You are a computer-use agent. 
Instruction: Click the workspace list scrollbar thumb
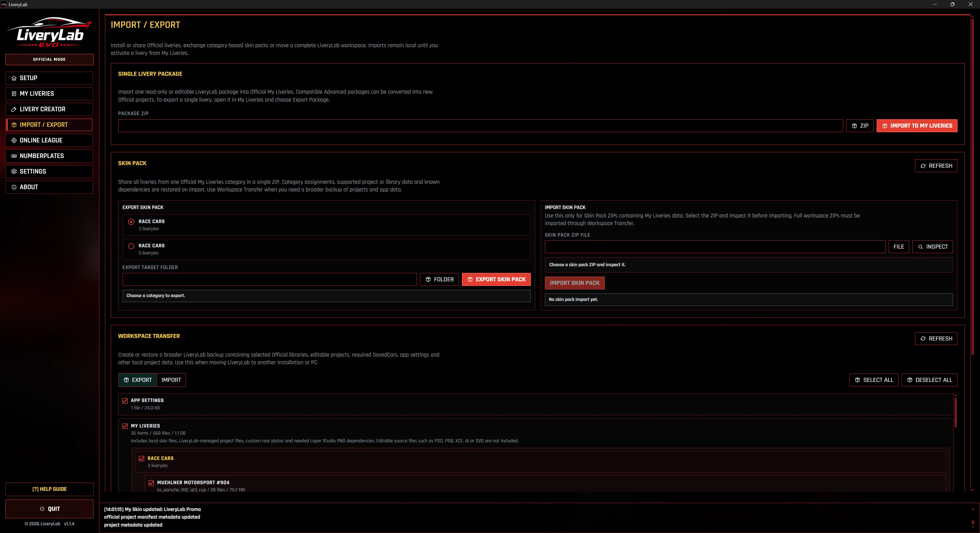(x=955, y=413)
